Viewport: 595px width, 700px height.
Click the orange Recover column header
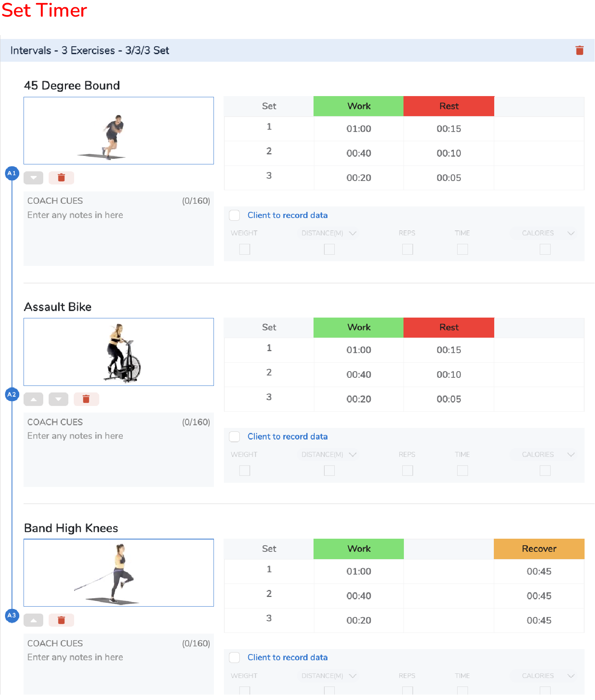pyautogui.click(x=539, y=549)
